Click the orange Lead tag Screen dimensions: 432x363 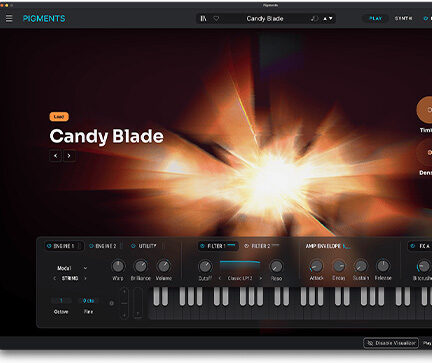point(59,117)
